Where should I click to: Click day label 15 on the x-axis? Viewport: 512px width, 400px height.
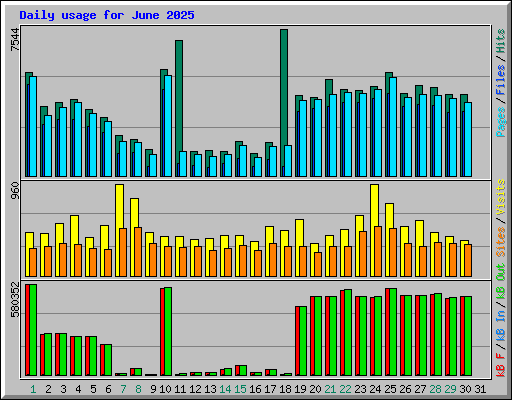[240, 389]
